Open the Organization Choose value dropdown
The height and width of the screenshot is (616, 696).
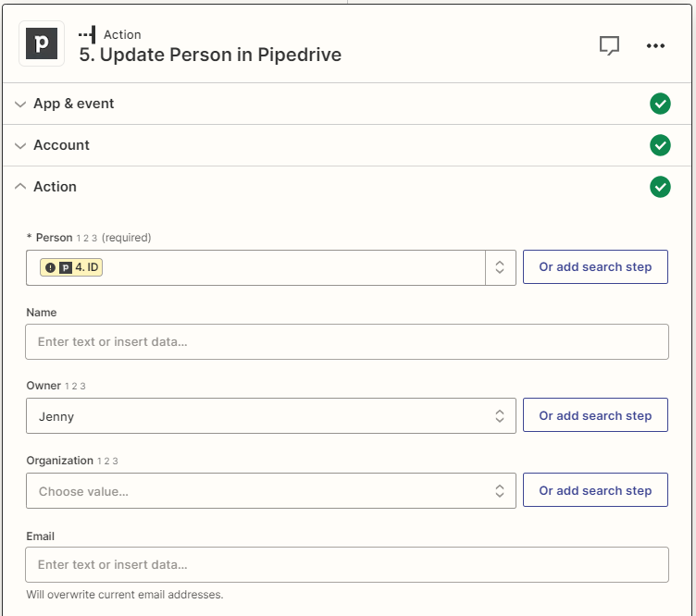(x=270, y=491)
